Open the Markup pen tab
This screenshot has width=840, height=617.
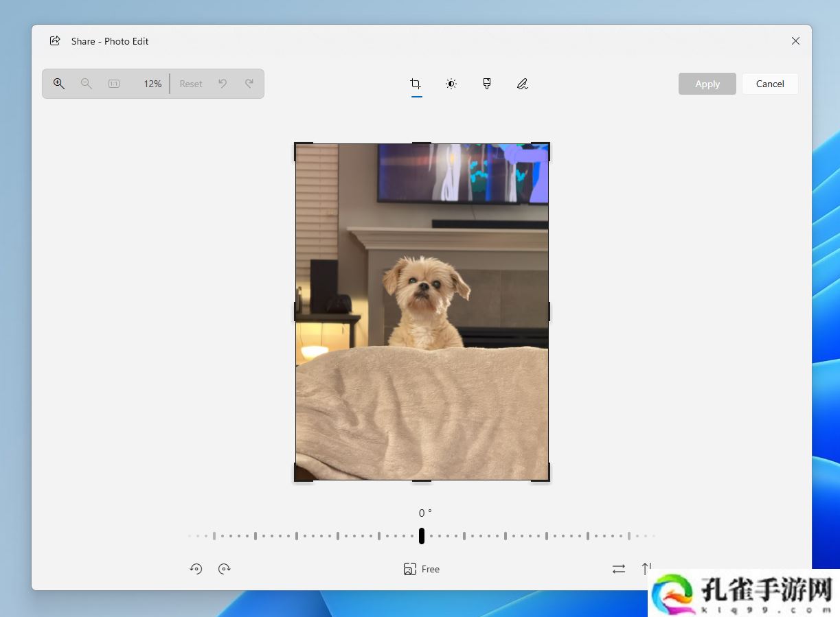[x=523, y=84]
